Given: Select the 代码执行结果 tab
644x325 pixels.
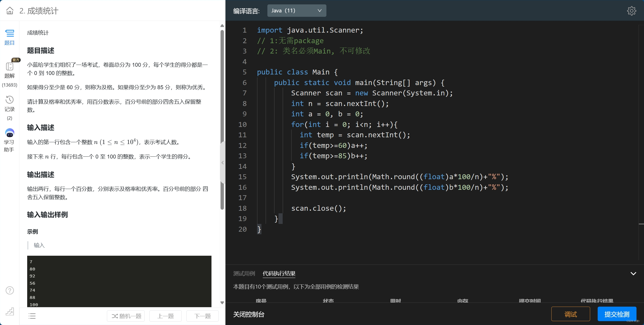Looking at the screenshot, I should pos(279,273).
